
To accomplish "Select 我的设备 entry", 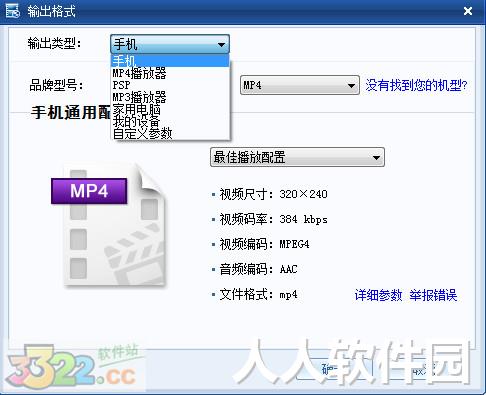I will [x=170, y=121].
